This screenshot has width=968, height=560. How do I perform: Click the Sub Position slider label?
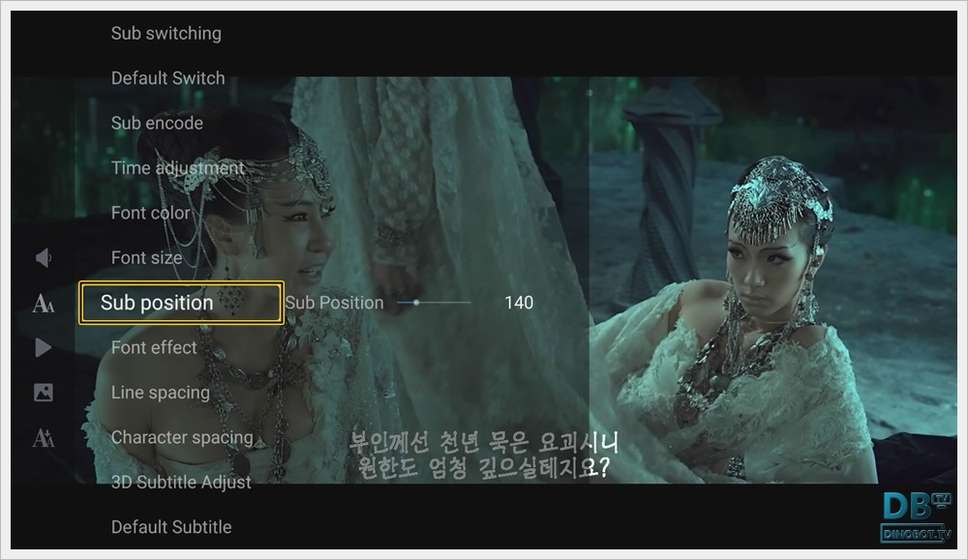(334, 303)
